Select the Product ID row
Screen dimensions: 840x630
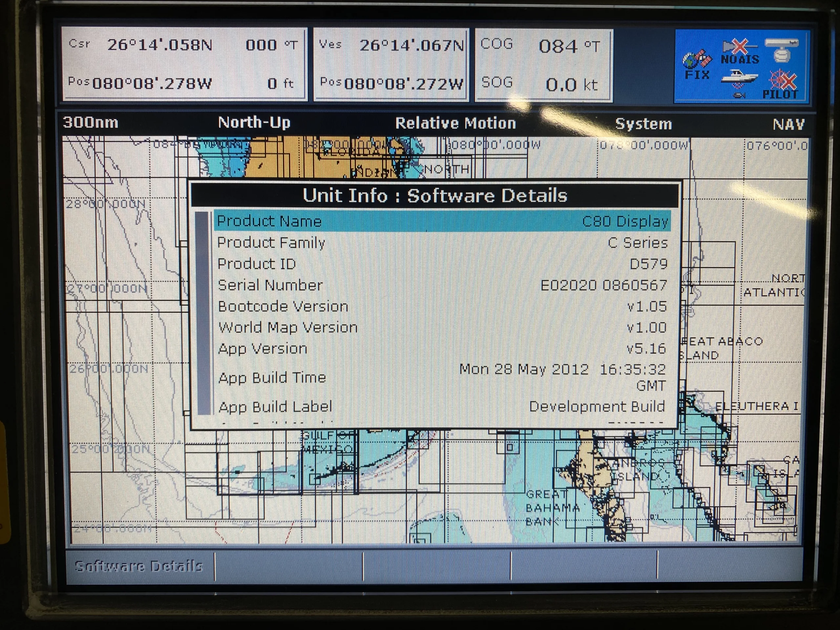pos(442,263)
